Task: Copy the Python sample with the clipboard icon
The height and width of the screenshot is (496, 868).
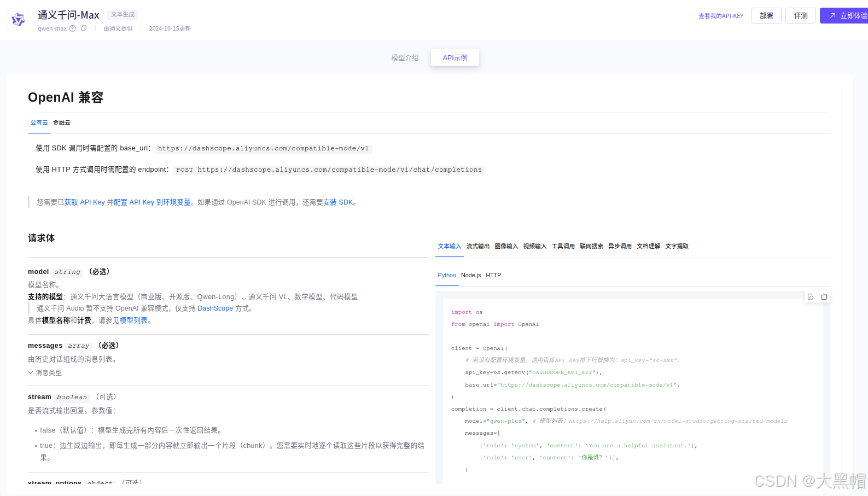Action: coord(824,297)
